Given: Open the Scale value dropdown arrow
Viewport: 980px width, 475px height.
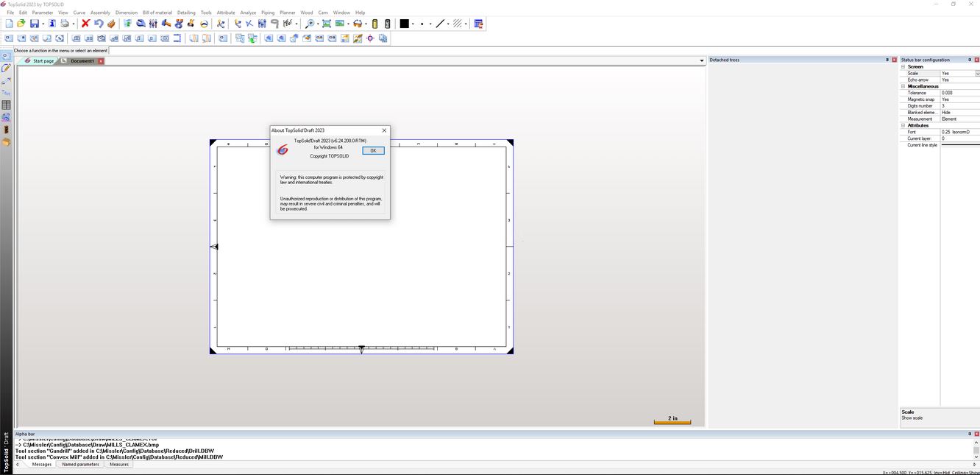Looking at the screenshot, I should pos(977,74).
